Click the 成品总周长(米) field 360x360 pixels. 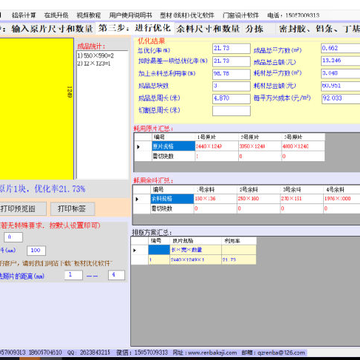[x=231, y=99]
